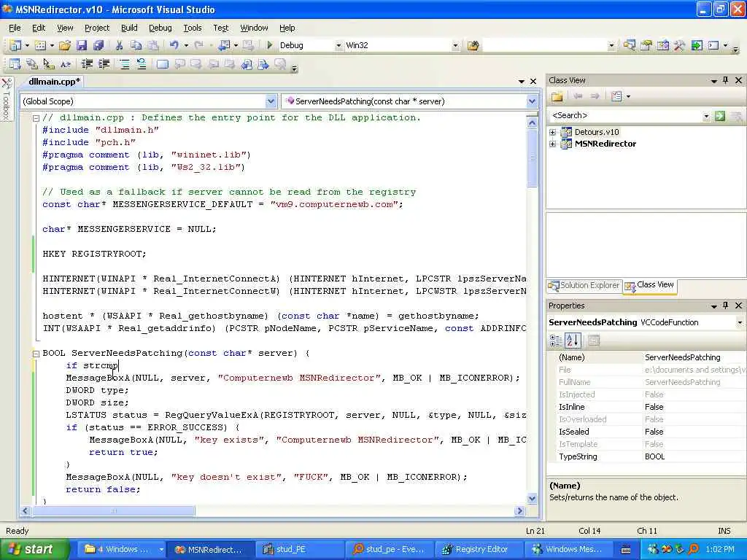Click the Open File folder icon
The width and height of the screenshot is (747, 560).
coord(65,45)
